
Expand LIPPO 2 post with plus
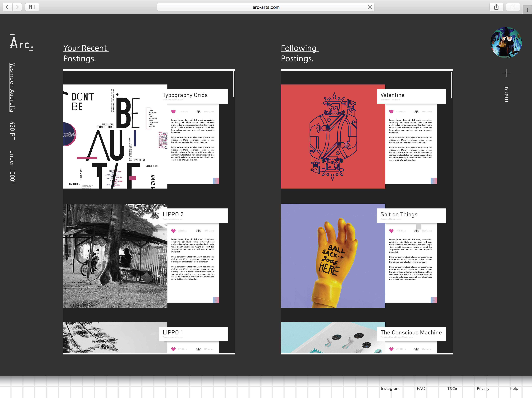(x=216, y=300)
